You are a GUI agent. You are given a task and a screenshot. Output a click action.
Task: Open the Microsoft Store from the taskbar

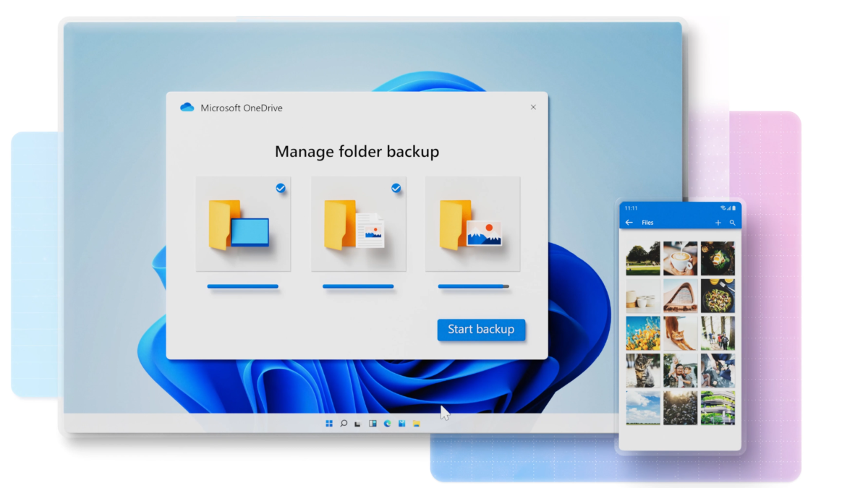coord(402,423)
